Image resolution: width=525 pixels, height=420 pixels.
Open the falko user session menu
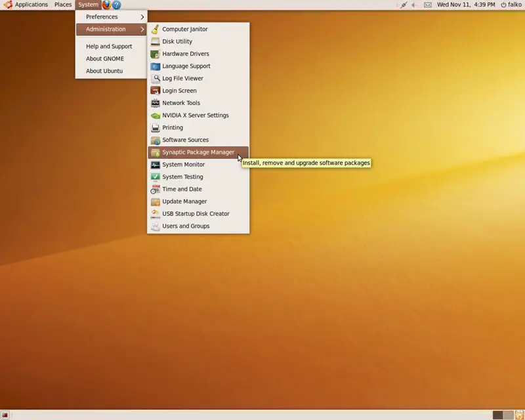[511, 5]
